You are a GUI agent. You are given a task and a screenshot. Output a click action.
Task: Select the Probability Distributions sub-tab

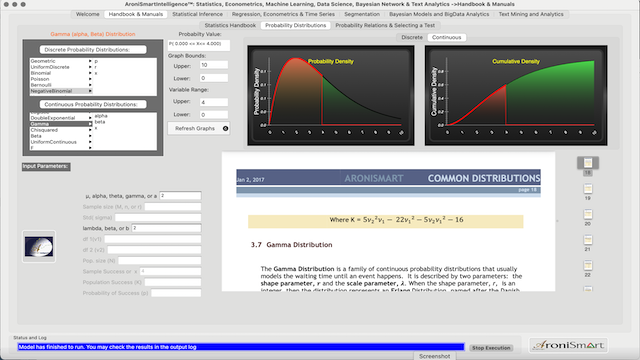pos(296,25)
